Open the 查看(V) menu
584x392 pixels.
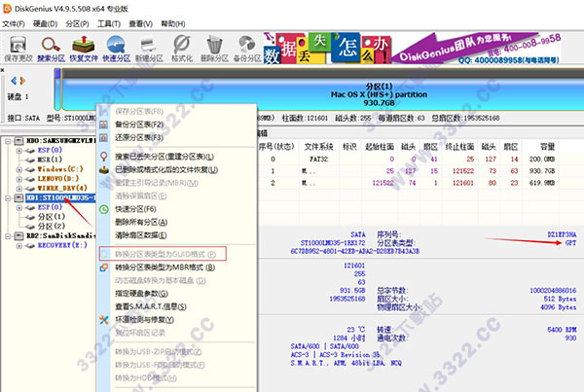(141, 23)
